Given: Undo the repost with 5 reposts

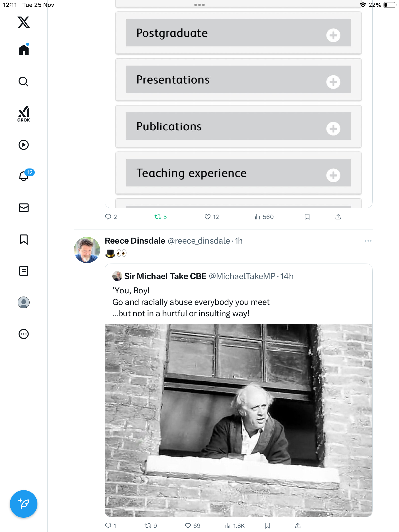Looking at the screenshot, I should tap(158, 217).
